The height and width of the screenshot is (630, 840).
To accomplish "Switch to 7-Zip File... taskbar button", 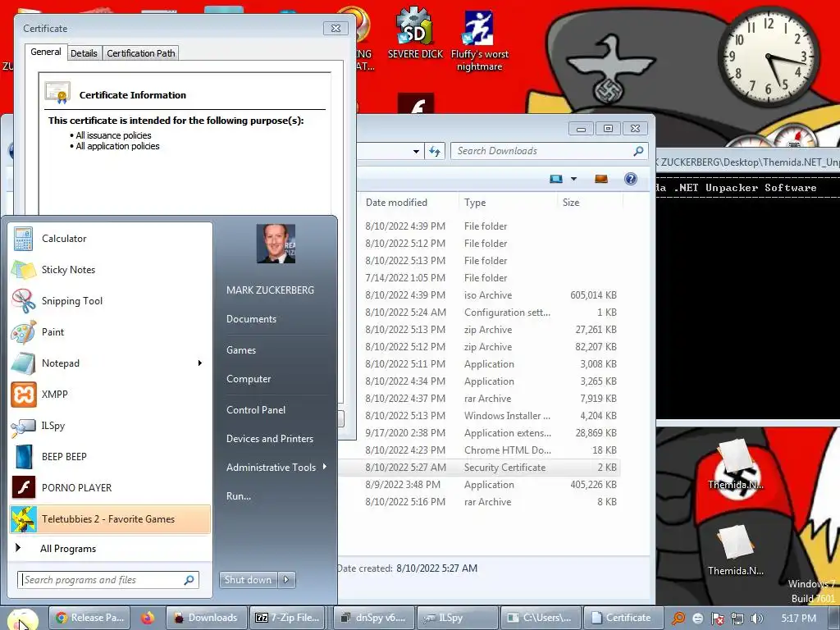I will click(x=288, y=618).
